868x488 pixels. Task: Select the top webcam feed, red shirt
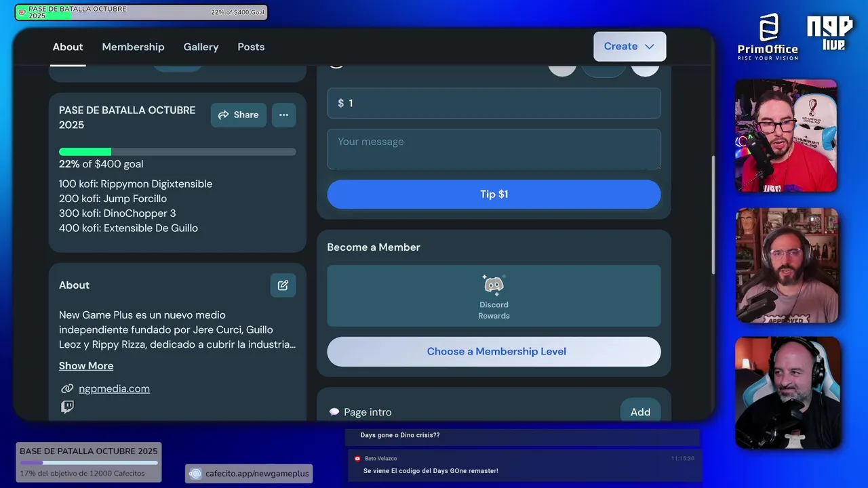pyautogui.click(x=787, y=136)
